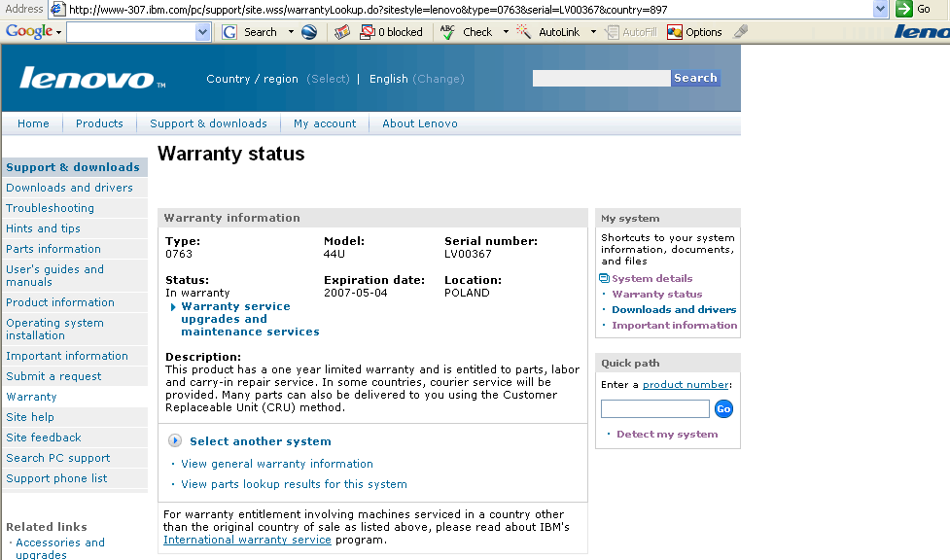
Task: Open Downloads and drivers in sidebar
Action: [69, 188]
